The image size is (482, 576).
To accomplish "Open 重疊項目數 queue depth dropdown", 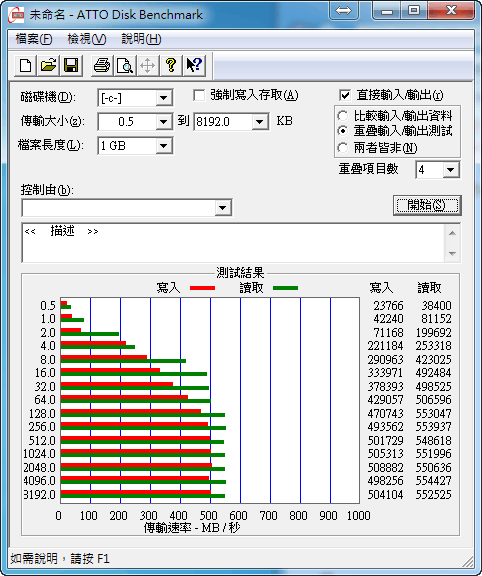I will [451, 170].
